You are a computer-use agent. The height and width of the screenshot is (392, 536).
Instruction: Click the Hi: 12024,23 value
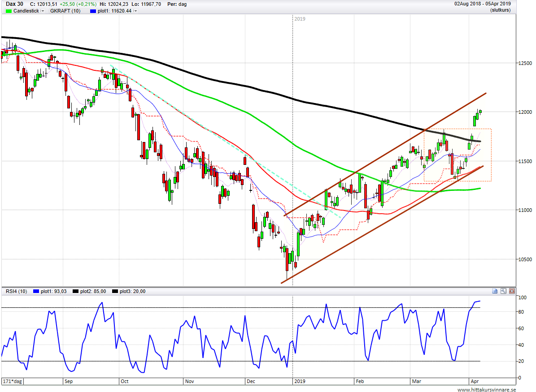coord(114,4)
